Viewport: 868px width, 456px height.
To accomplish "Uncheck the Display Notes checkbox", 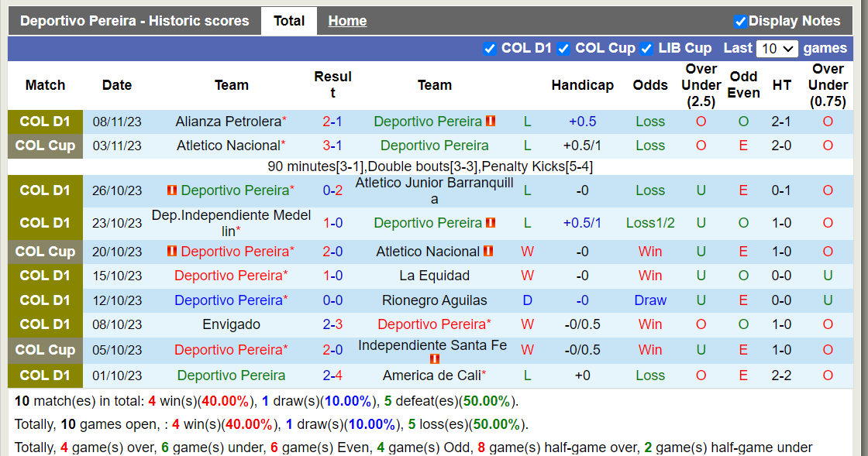I will click(740, 21).
